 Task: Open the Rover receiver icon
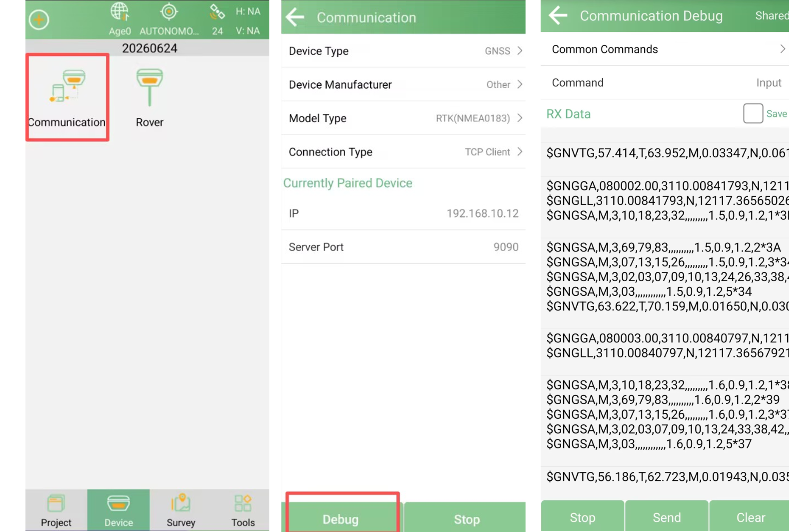click(x=149, y=97)
